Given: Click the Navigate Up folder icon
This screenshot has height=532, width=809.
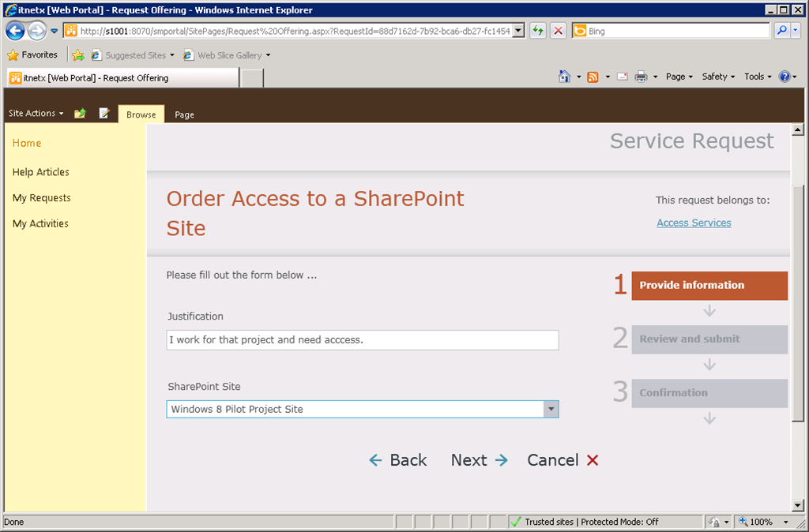Looking at the screenshot, I should point(80,114).
